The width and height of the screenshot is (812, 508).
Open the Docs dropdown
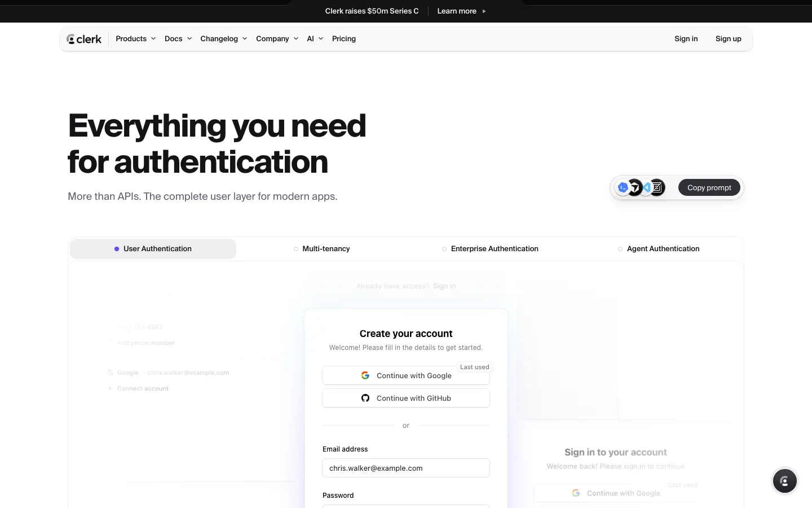(178, 39)
